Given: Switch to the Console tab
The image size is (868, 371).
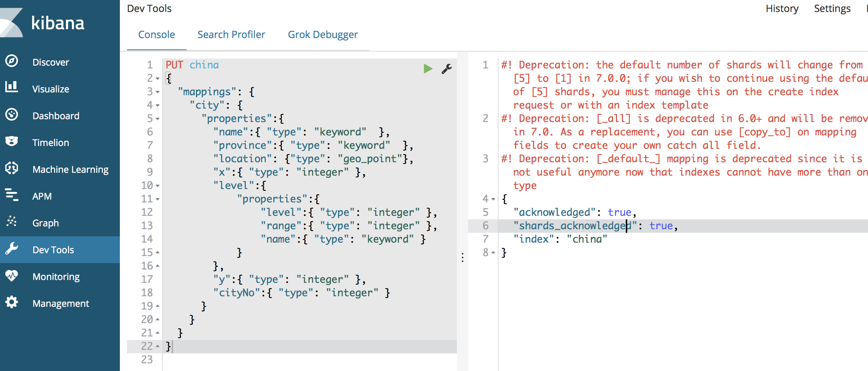Looking at the screenshot, I should click(157, 35).
